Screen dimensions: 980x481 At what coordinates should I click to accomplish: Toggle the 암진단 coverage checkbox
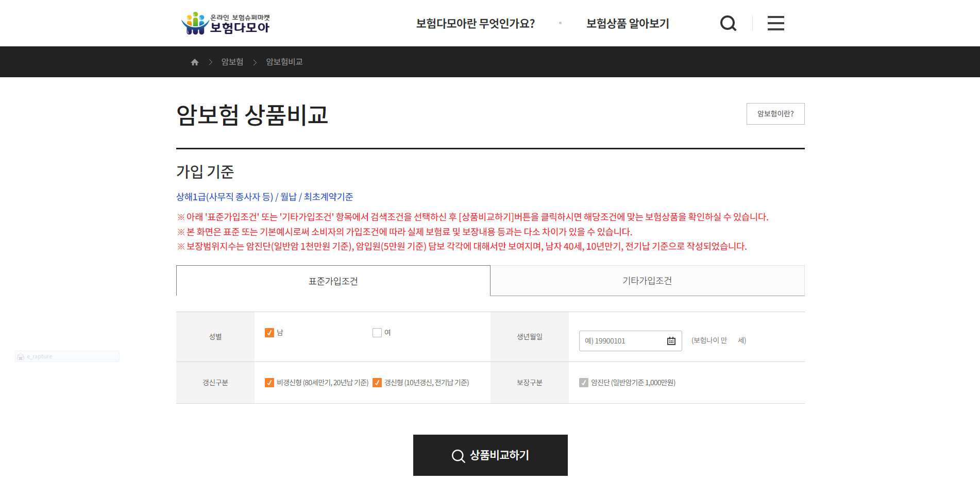click(x=583, y=383)
